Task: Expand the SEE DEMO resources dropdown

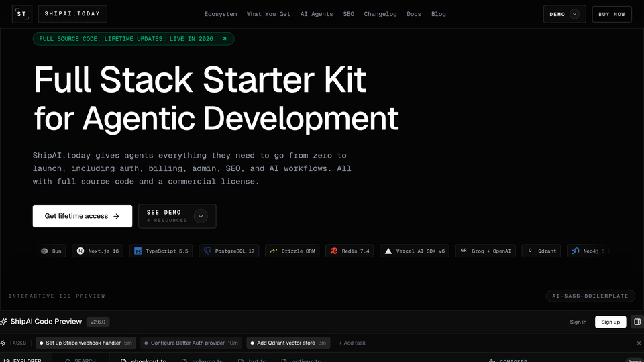Action: pyautogui.click(x=177, y=216)
